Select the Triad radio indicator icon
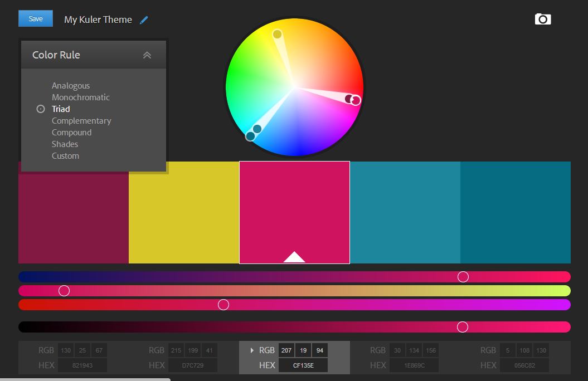Viewport: 588px width, 381px height. coord(41,109)
